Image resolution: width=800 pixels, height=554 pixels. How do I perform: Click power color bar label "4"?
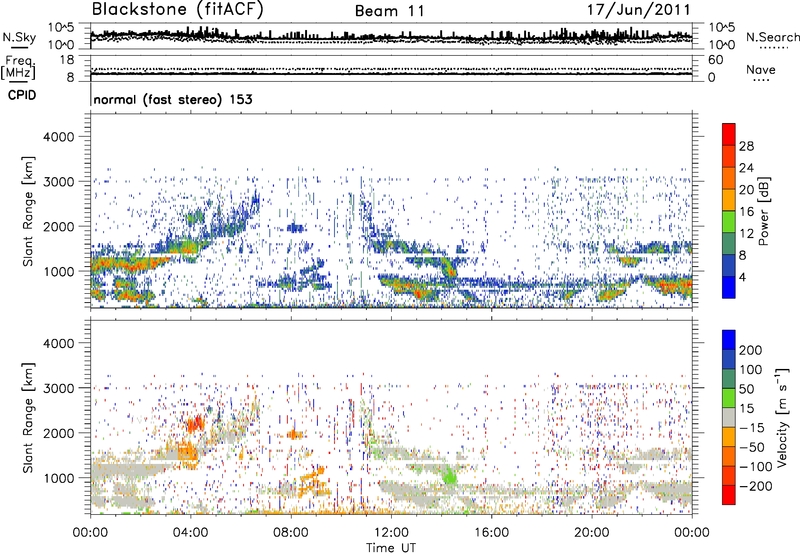pyautogui.click(x=742, y=277)
